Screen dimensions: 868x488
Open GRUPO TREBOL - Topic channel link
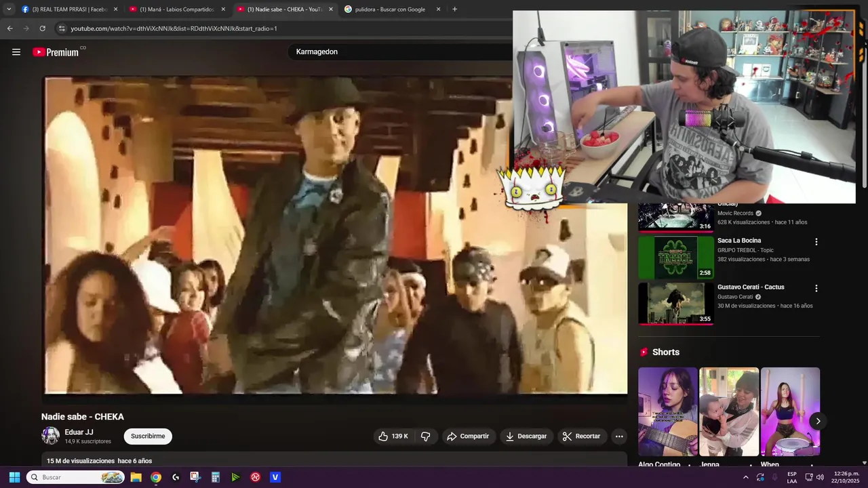click(745, 250)
